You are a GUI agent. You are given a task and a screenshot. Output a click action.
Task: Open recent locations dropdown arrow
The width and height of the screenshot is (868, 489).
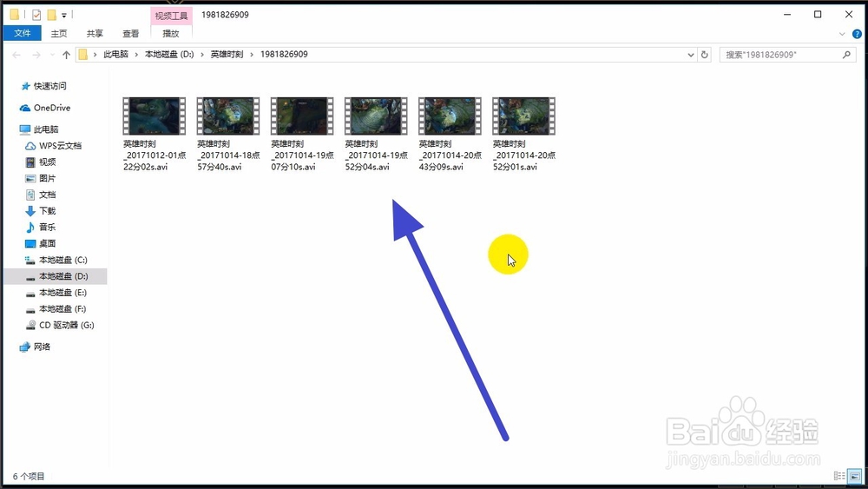pos(53,55)
